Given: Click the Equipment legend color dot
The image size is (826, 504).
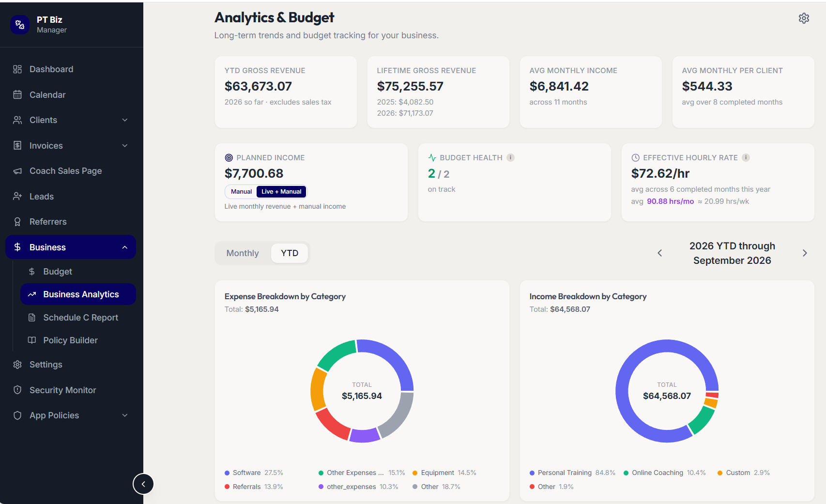Looking at the screenshot, I should point(415,473).
